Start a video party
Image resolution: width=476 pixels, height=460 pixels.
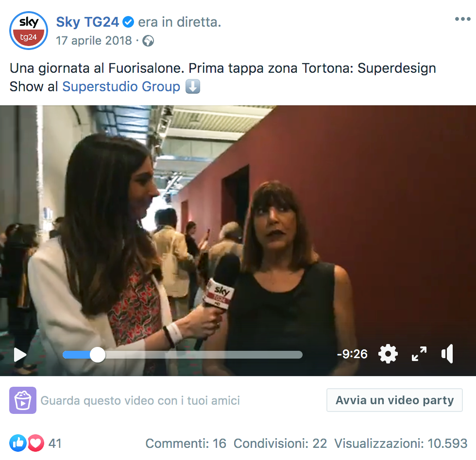(394, 400)
